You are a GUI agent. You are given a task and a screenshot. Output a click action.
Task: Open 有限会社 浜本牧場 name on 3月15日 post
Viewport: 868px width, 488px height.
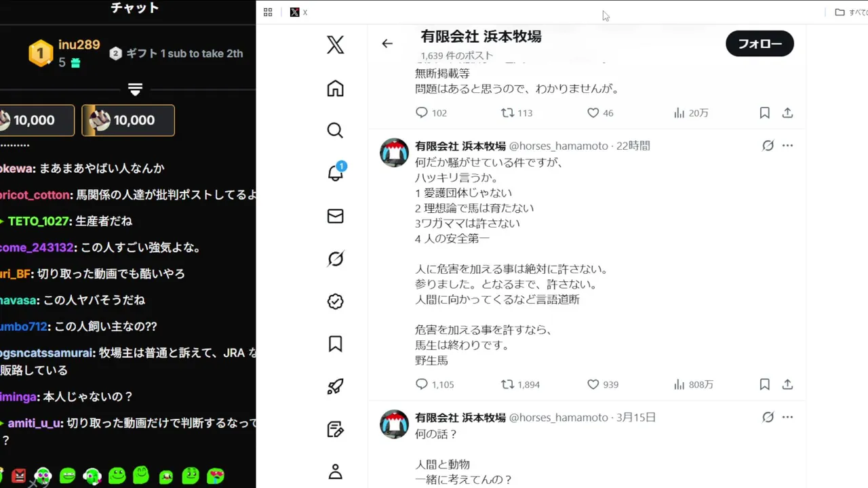point(460,418)
